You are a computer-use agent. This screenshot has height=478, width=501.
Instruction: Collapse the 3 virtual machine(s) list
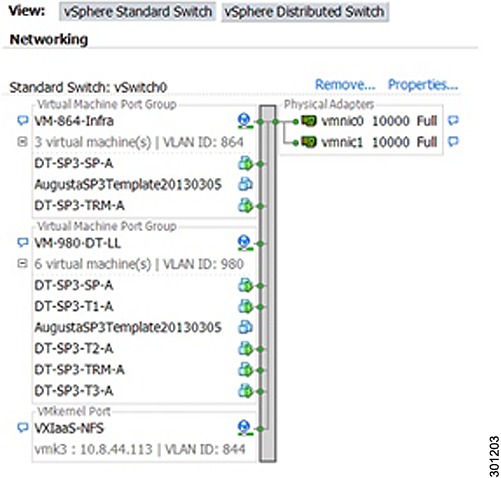22,142
